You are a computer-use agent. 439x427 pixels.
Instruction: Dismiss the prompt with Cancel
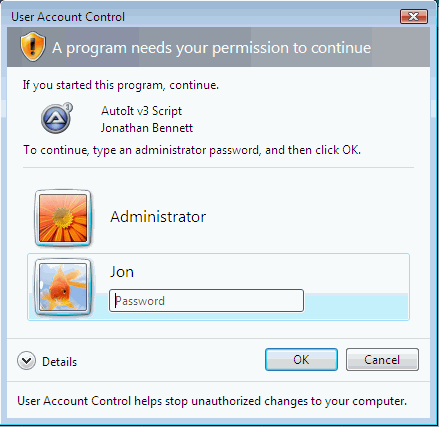coord(382,360)
